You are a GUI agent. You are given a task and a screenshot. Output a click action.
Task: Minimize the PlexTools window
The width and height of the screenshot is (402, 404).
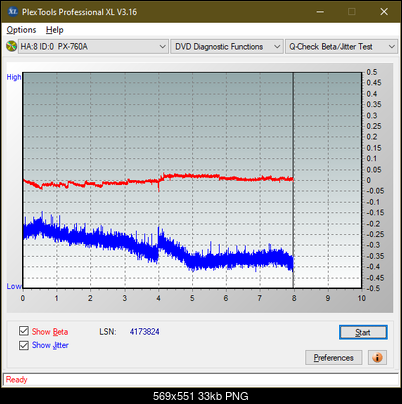pyautogui.click(x=320, y=12)
